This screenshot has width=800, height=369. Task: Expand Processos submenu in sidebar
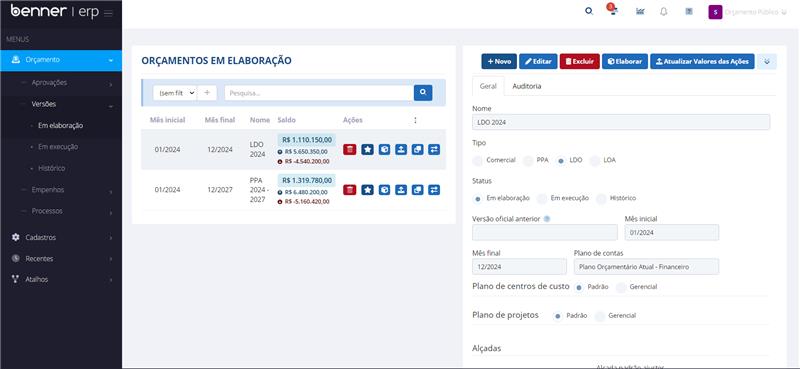[x=61, y=211]
